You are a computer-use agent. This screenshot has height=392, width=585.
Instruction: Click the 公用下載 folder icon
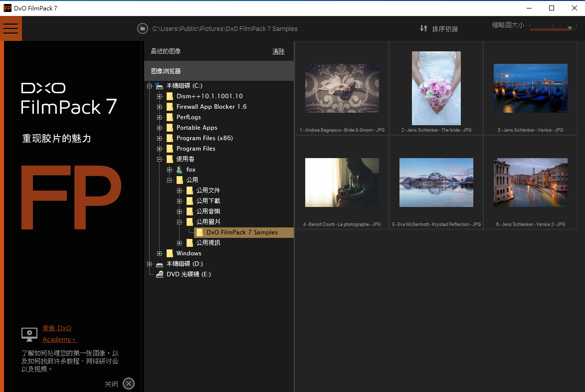click(x=190, y=201)
